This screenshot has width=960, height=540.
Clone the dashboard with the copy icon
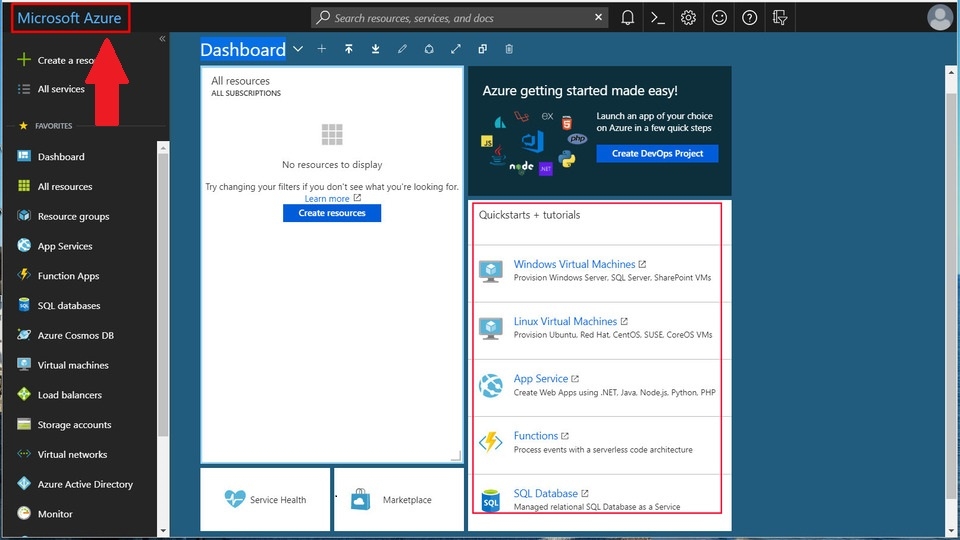[x=482, y=49]
